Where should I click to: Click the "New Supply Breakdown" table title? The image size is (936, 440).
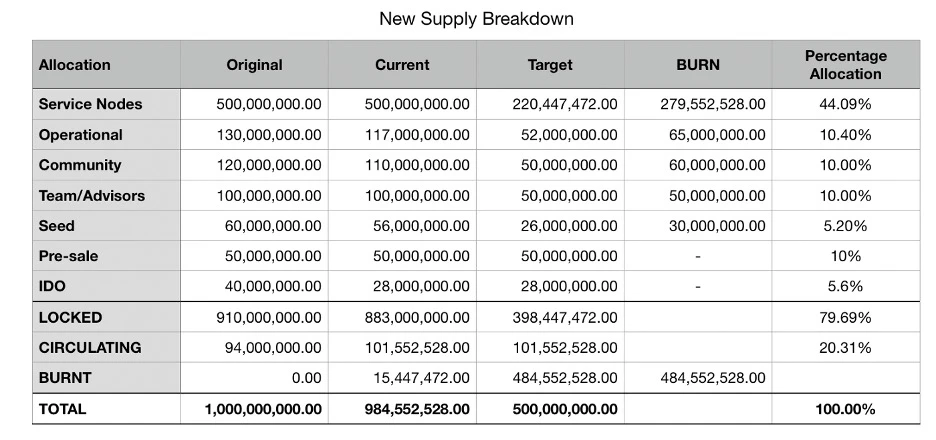point(476,19)
